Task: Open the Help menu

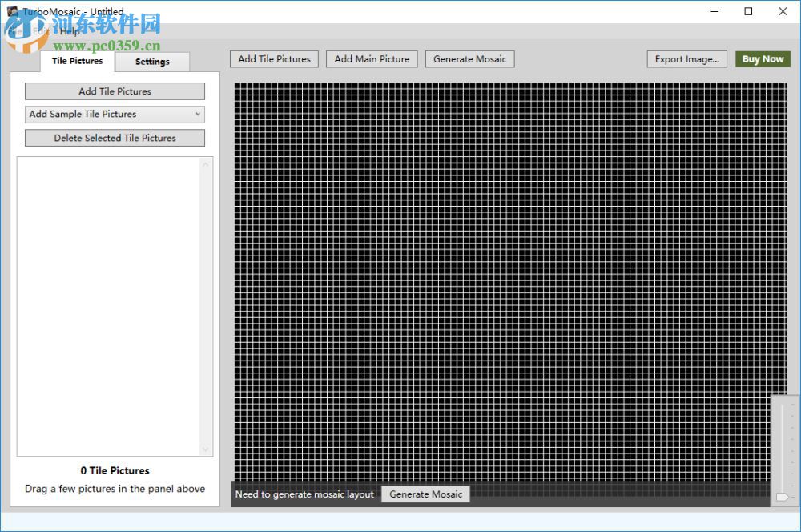Action: click(x=70, y=31)
